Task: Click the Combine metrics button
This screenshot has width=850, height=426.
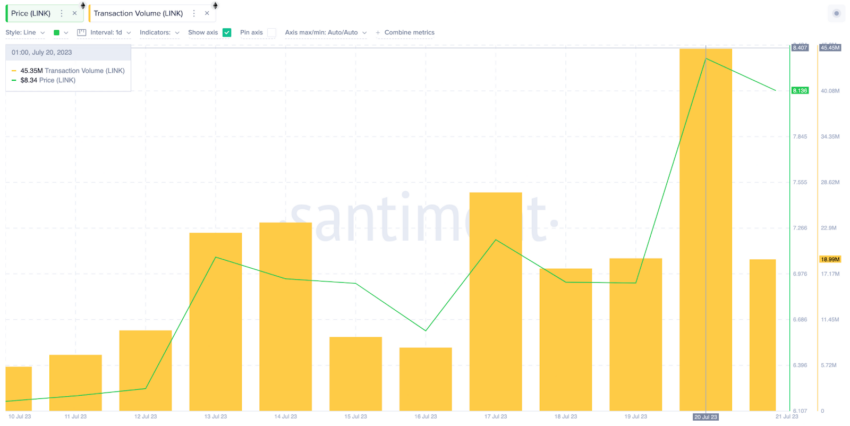Action: click(x=409, y=33)
